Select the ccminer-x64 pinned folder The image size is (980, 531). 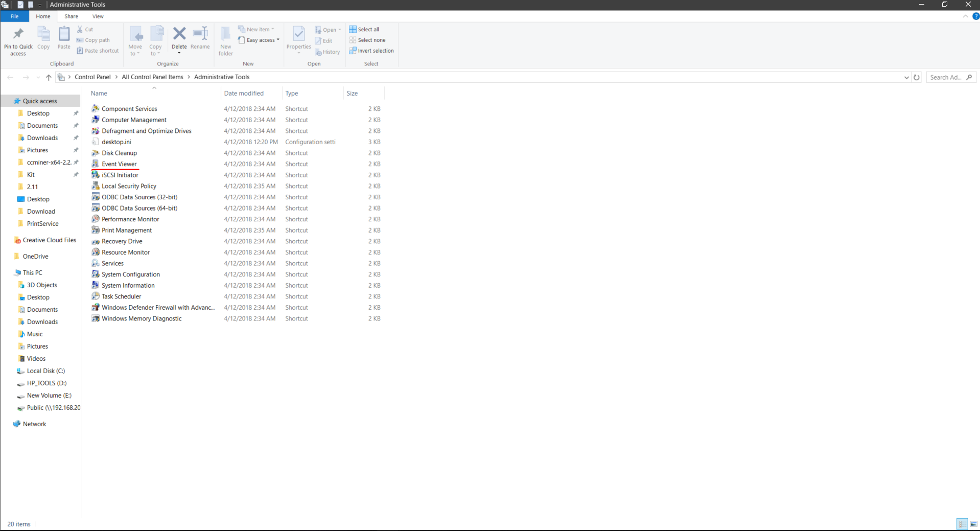pos(49,163)
